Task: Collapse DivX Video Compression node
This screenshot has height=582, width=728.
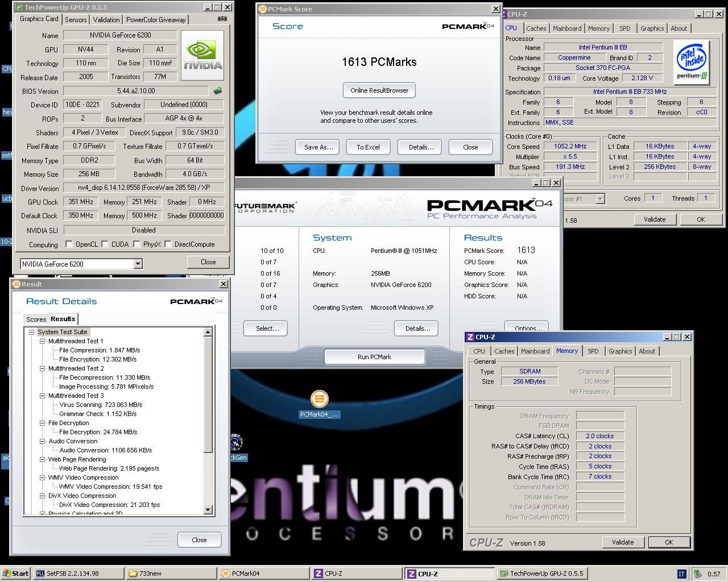Action: [43, 496]
